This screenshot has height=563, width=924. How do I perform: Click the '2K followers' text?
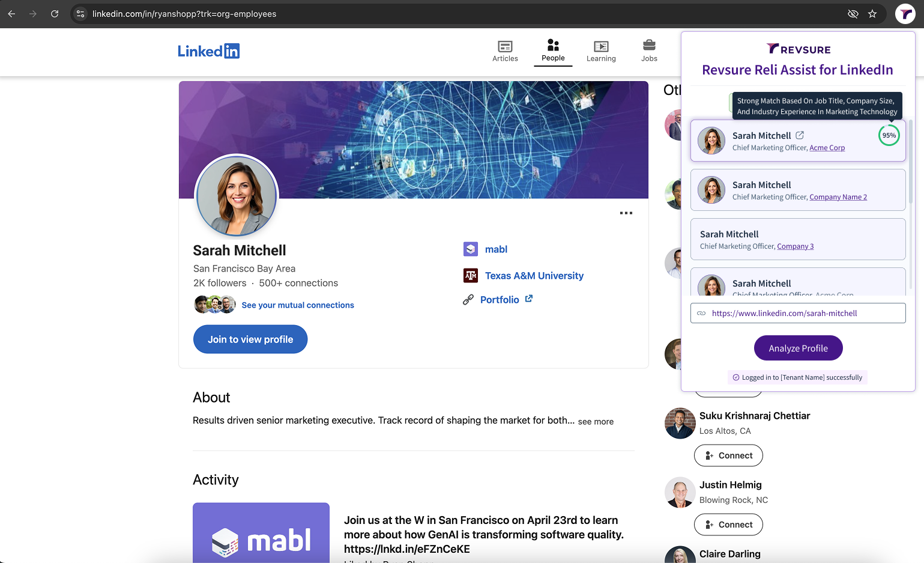pos(220,283)
